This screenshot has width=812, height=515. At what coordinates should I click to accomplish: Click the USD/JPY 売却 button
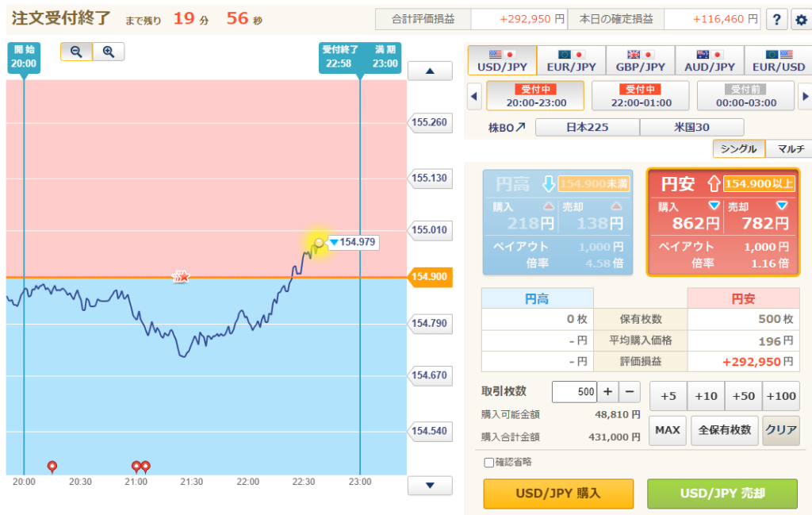click(722, 494)
